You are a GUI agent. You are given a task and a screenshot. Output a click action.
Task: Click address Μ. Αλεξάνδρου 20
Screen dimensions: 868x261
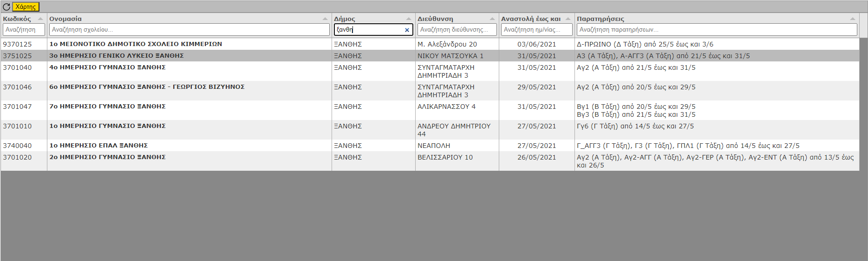[x=447, y=44]
